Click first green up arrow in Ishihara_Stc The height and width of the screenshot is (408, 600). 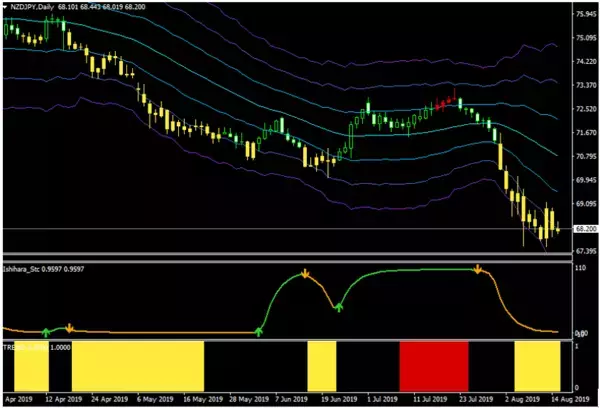[x=46, y=330]
